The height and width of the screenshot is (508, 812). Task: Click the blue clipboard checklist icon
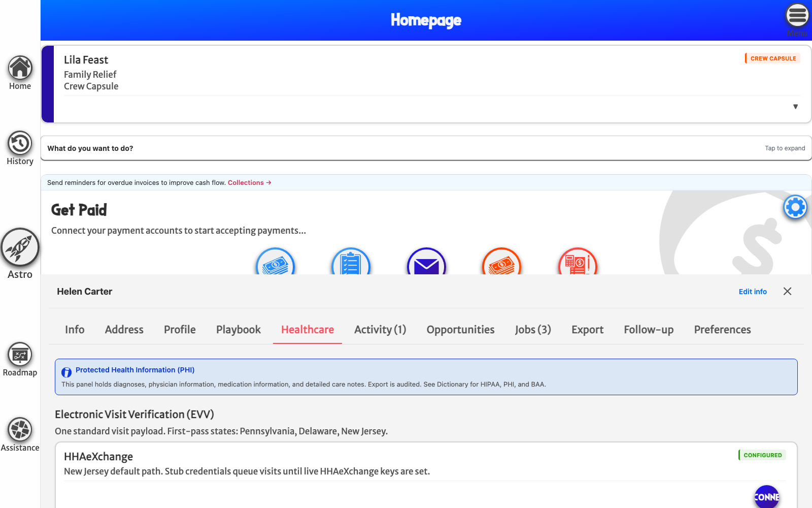click(351, 263)
